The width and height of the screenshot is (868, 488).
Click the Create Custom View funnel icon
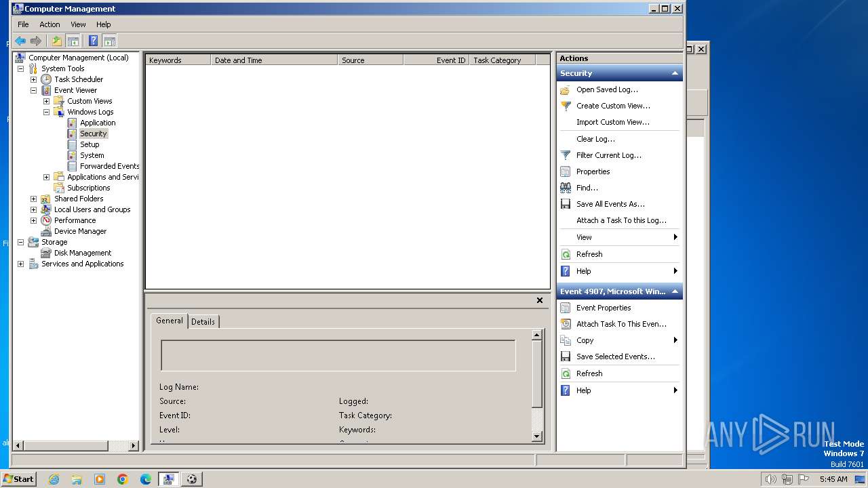566,106
